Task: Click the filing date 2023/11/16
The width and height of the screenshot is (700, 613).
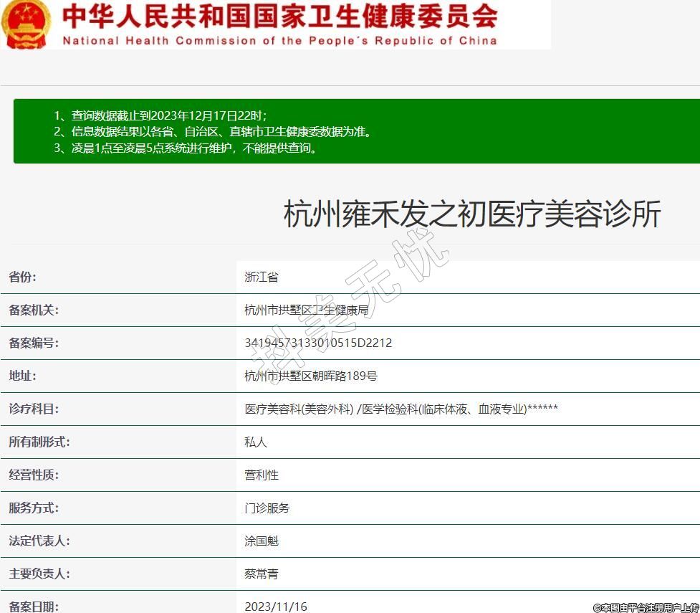Action: [275, 607]
